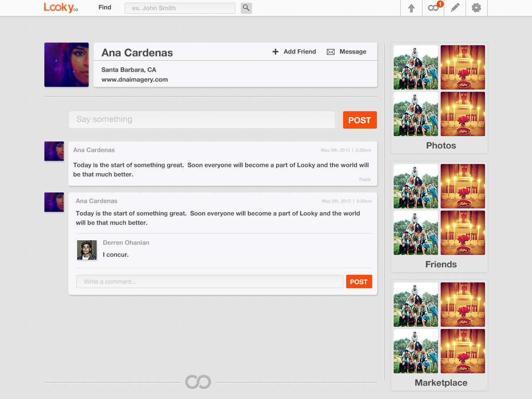Click Ana Cardenas avatar beside second post
This screenshot has width=532, height=399.
(54, 202)
